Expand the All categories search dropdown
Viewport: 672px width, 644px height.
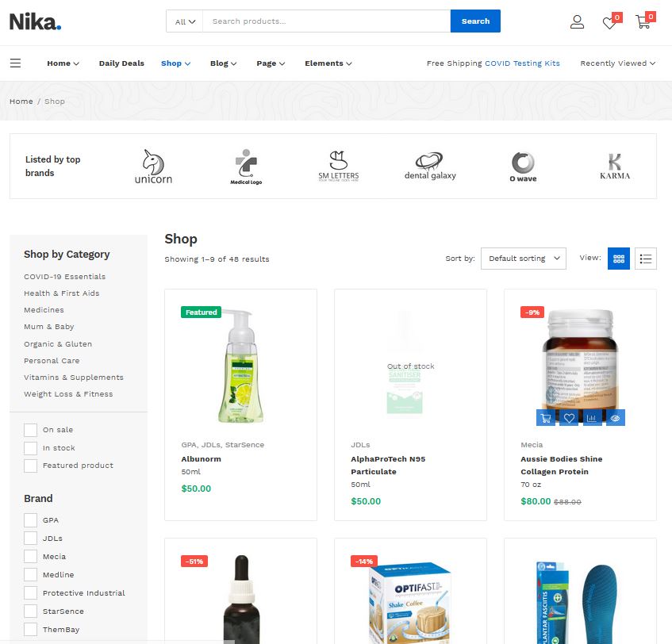click(185, 21)
